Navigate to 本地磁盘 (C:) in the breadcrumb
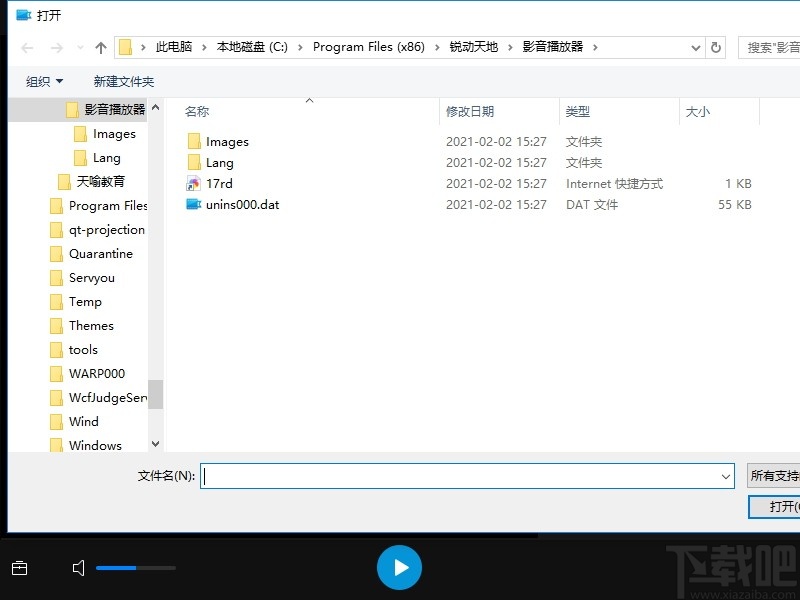Screen dimensions: 800x600 253,46
